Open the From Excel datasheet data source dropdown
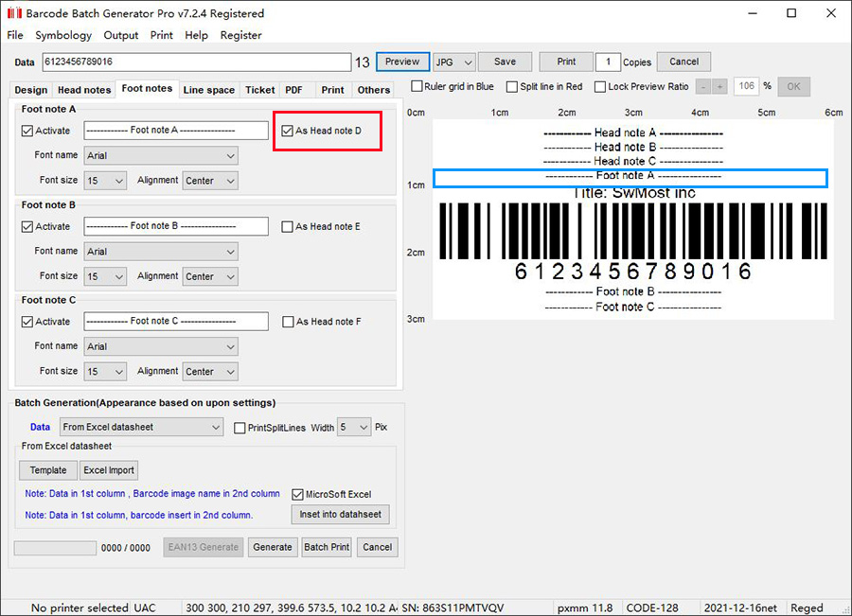Viewport: 852px width, 616px height. 141,428
